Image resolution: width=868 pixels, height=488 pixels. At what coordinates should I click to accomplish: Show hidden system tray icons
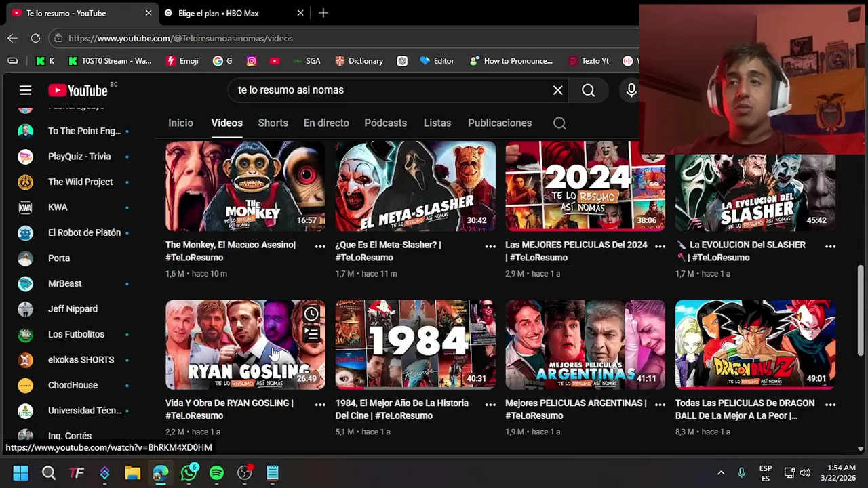tap(721, 472)
